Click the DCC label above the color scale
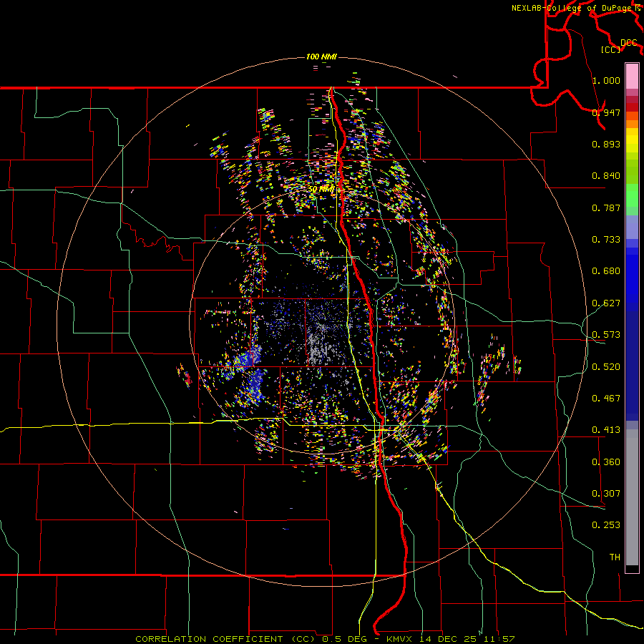Viewport: 644px width, 644px height. [629, 43]
